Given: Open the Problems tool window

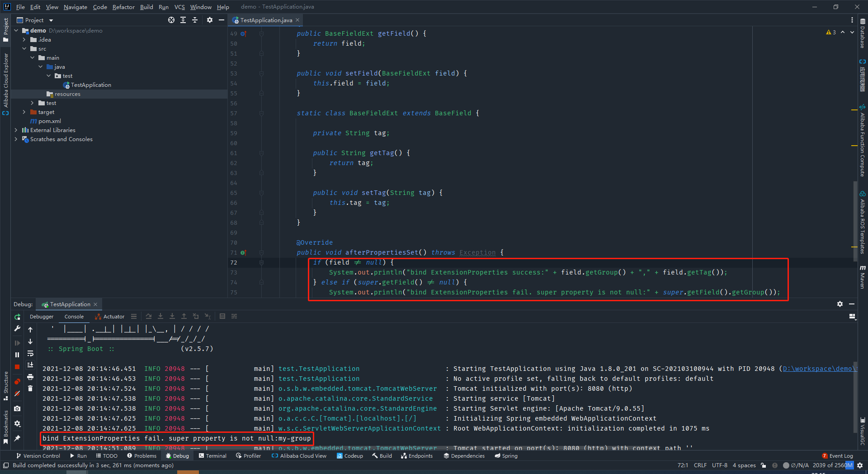Looking at the screenshot, I should coord(142,456).
